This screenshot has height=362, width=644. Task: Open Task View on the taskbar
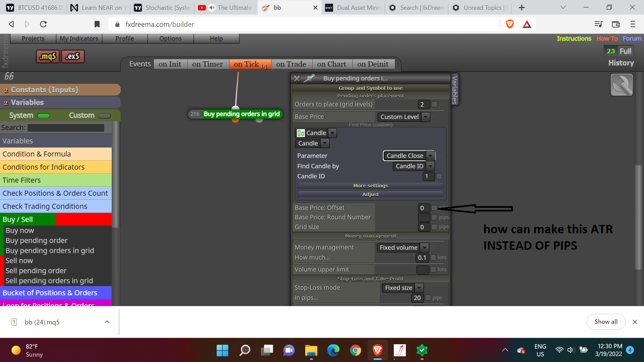(x=267, y=351)
